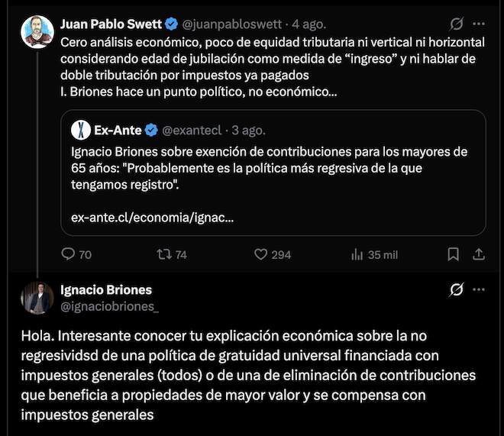Open Grok icon on Swett's tweet

(457, 24)
